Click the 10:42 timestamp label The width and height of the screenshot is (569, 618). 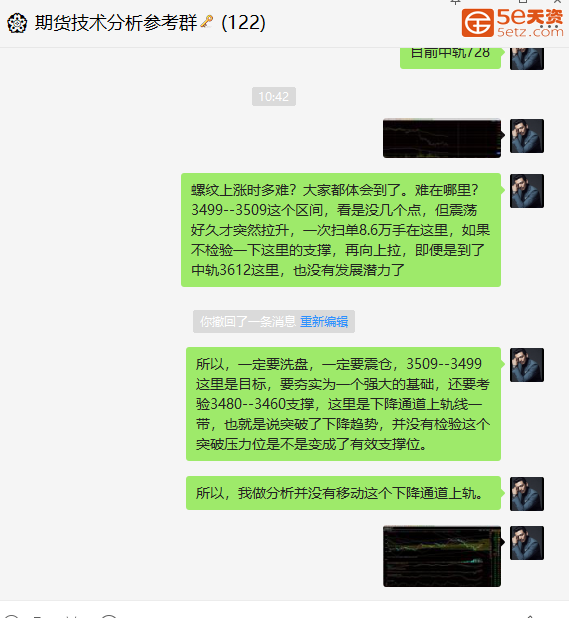tap(274, 97)
